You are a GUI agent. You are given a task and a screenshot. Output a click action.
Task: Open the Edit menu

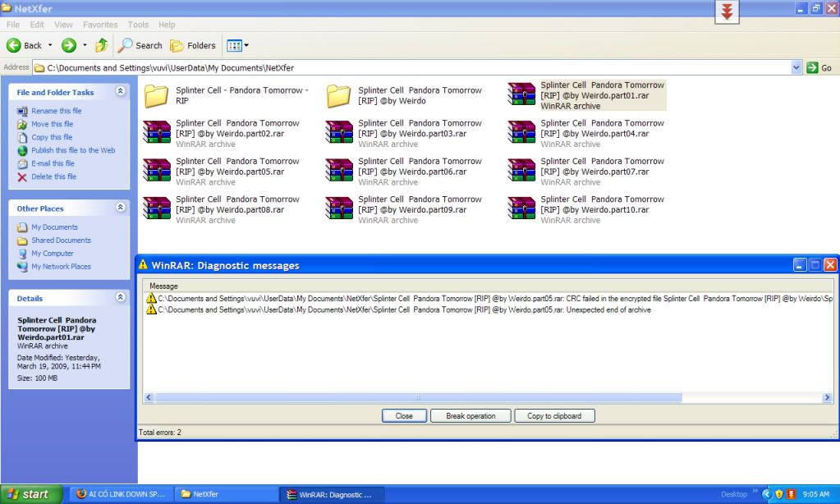[37, 25]
